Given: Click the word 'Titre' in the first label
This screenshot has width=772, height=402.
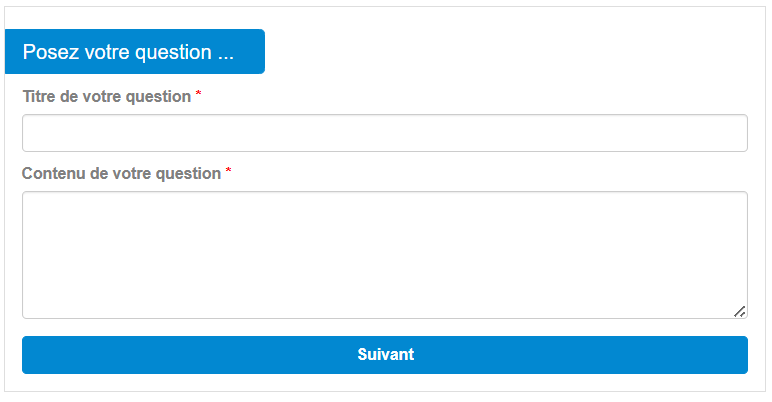Looking at the screenshot, I should point(39,97).
